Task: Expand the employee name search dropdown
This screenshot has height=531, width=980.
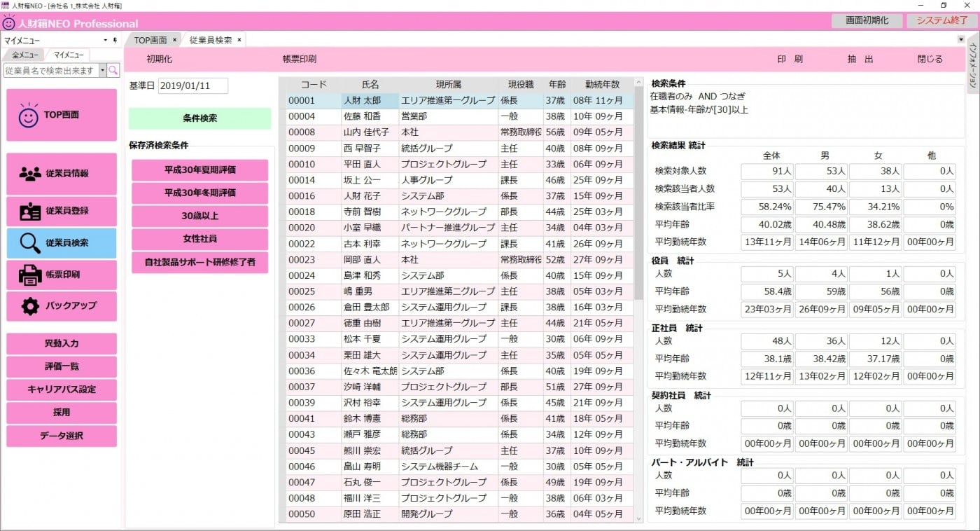Action: click(x=102, y=71)
